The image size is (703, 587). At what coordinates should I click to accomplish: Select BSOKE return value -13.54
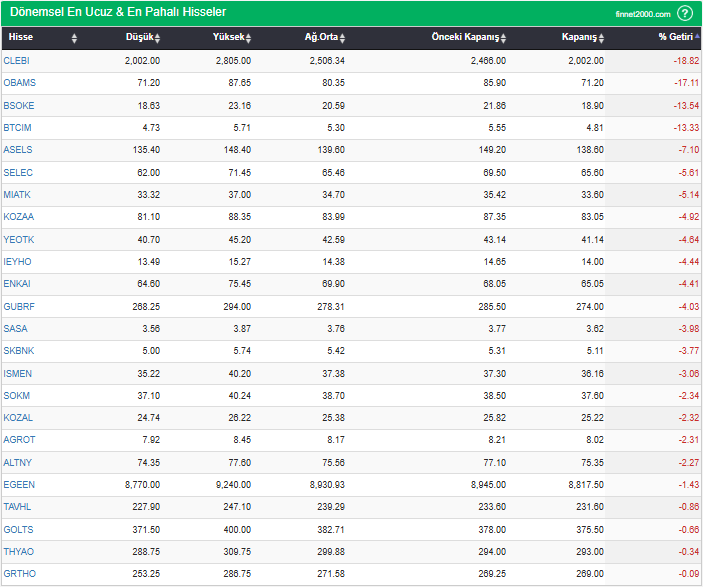click(x=686, y=106)
